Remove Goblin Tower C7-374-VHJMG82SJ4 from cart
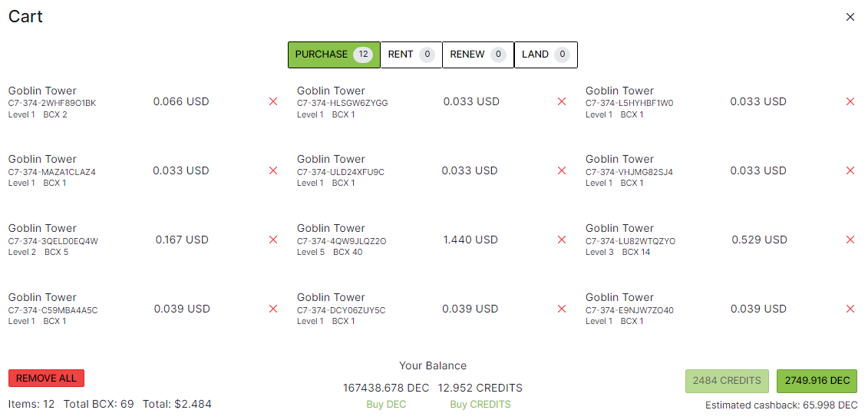Image resolution: width=868 pixels, height=420 pixels. coord(850,170)
